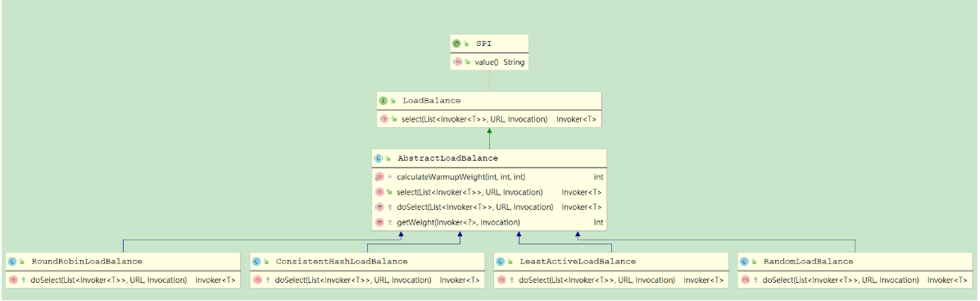The image size is (980, 301).
Task: Click the calculateWarmupWeight method row
Action: [x=489, y=177]
